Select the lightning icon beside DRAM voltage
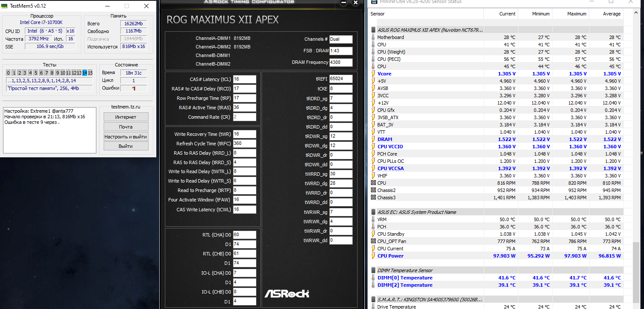 373,139
